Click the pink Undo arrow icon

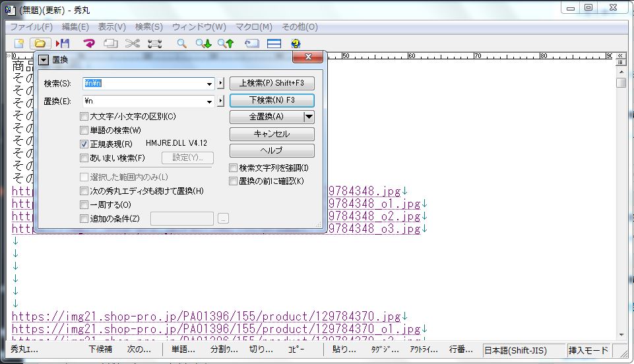click(88, 44)
